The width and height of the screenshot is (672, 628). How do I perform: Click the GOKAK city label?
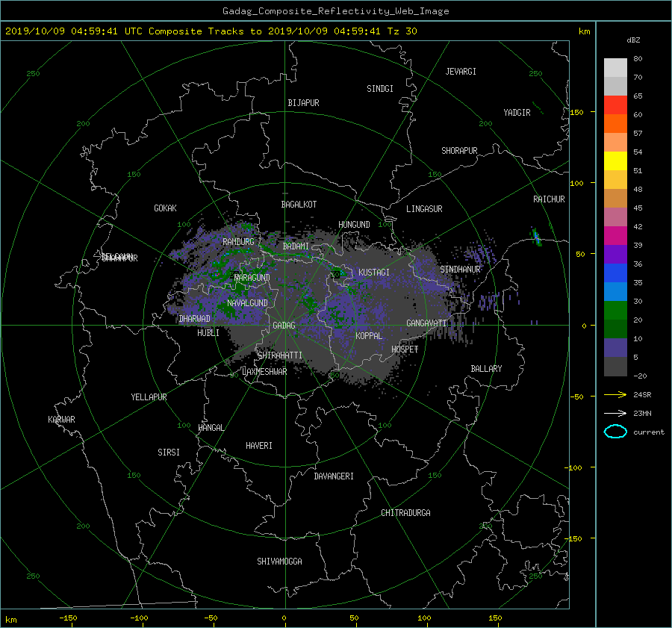click(165, 208)
